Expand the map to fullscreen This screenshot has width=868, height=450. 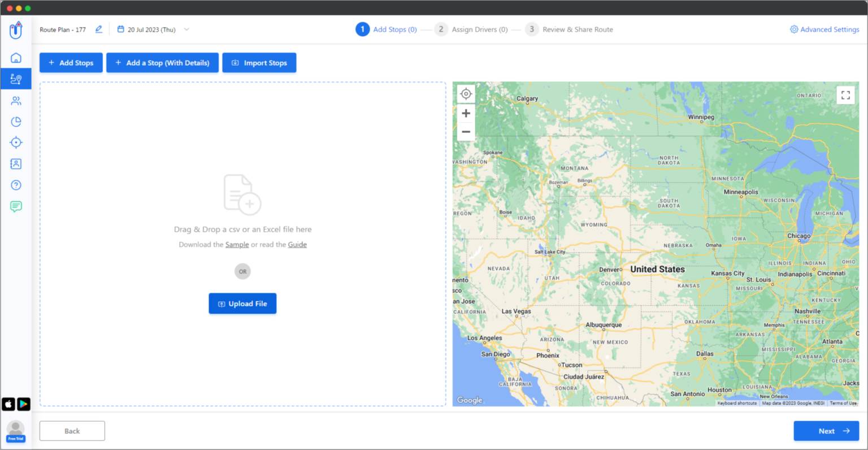[x=845, y=95]
